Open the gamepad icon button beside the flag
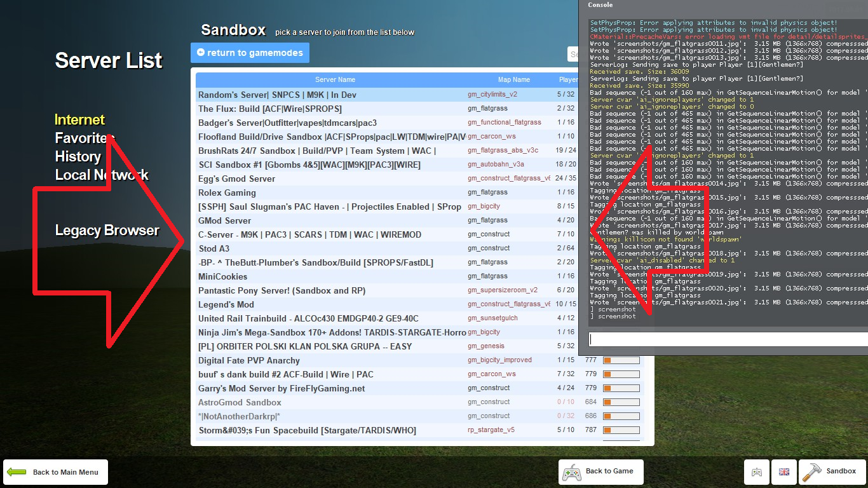The image size is (868, 488). pos(757,472)
